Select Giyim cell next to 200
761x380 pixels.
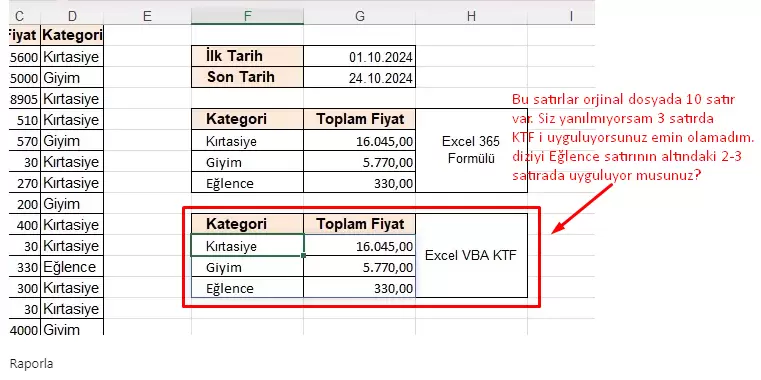pos(72,204)
